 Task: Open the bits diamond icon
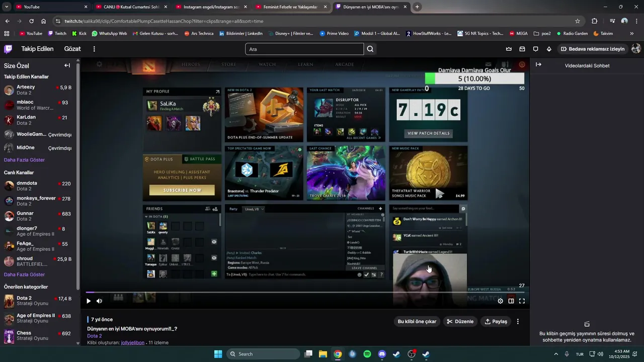549,49
